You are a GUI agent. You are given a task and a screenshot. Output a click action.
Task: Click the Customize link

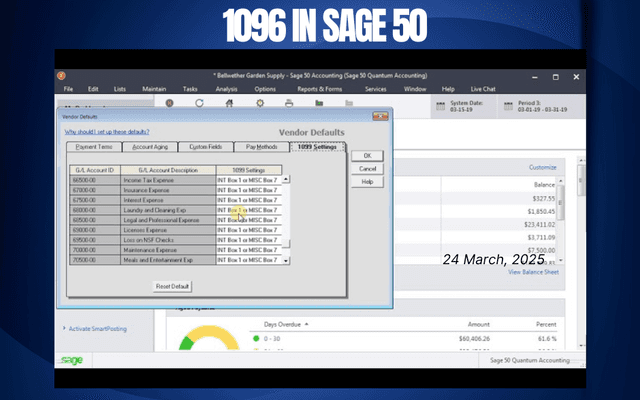(x=542, y=167)
